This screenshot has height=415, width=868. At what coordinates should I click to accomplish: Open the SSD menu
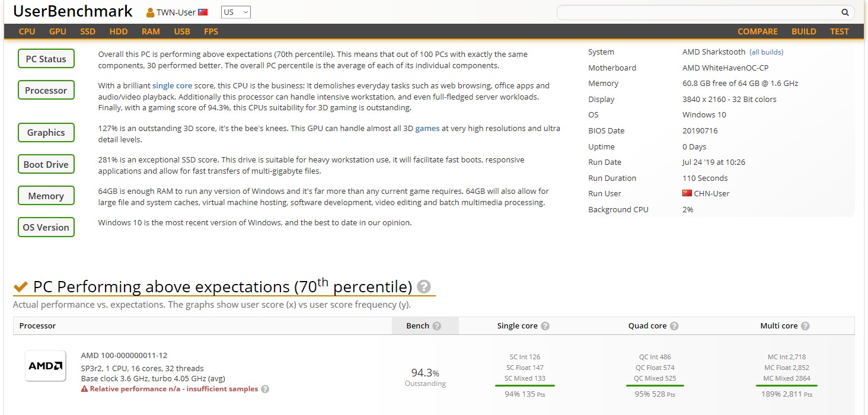88,31
